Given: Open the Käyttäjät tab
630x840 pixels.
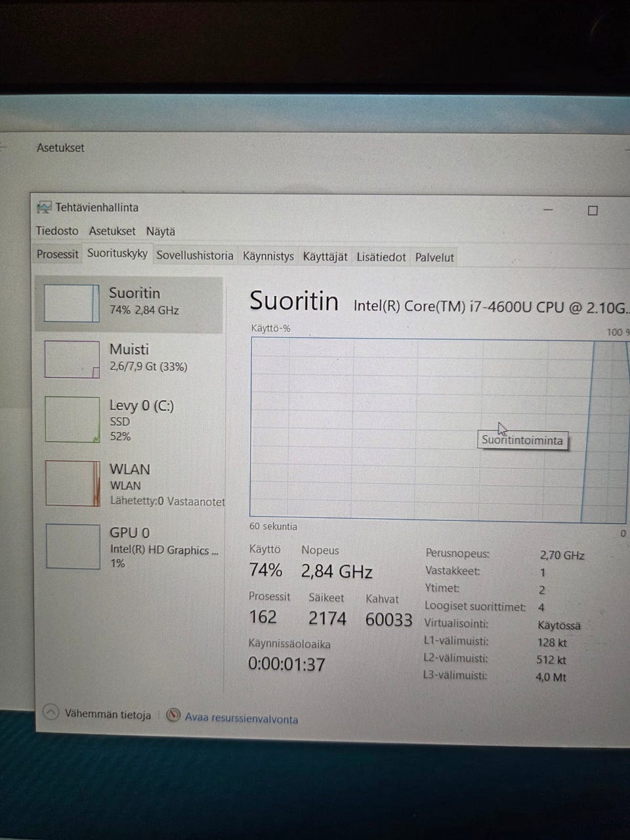Looking at the screenshot, I should [325, 257].
